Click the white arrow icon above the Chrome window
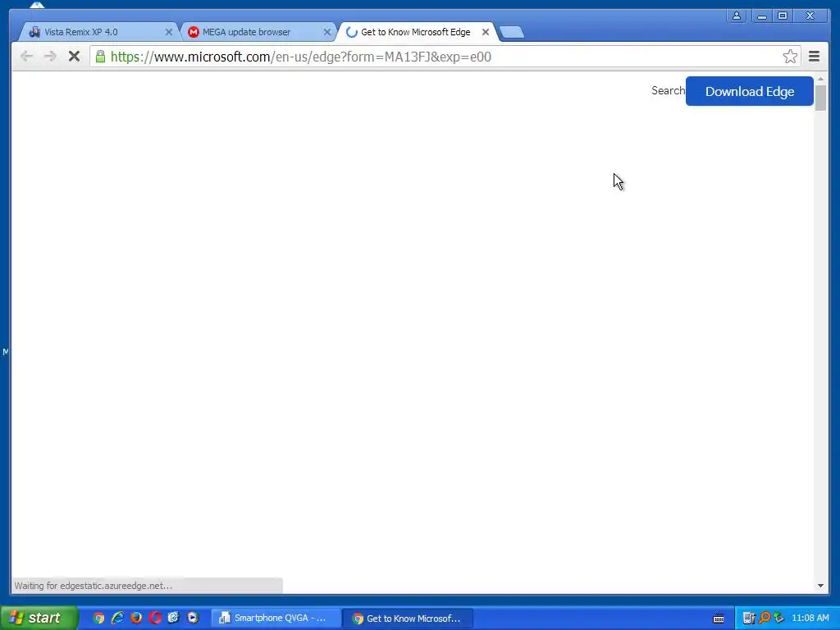The height and width of the screenshot is (630, 840). coord(37,5)
